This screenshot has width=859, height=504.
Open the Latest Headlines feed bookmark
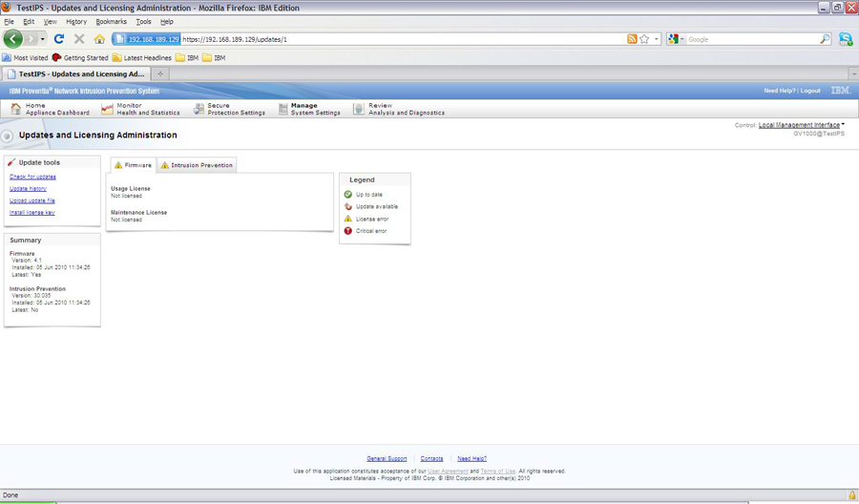tap(142, 57)
